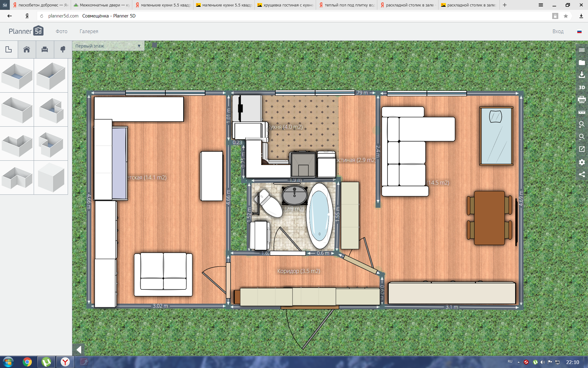Viewport: 588px width, 368px height.
Task: Toggle the ruler measurement tool
Action: coord(582,112)
